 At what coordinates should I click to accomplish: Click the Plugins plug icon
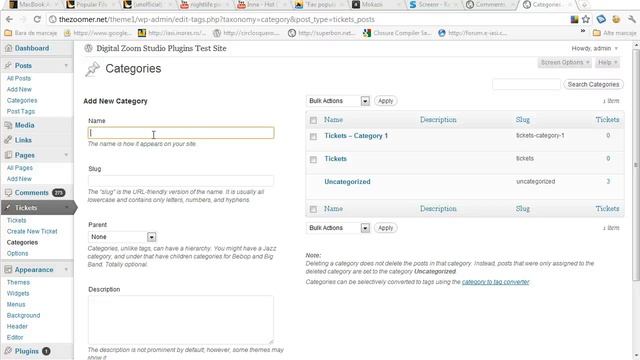pos(8,351)
